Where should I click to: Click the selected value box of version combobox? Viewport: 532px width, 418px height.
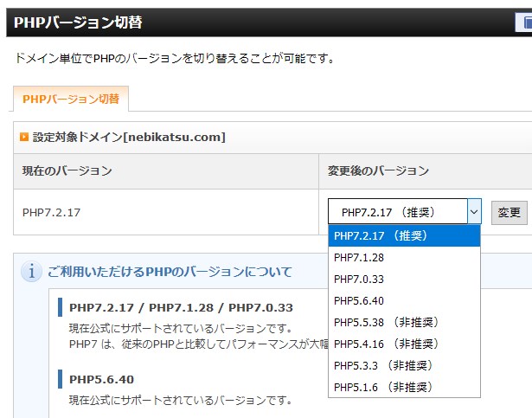398,211
